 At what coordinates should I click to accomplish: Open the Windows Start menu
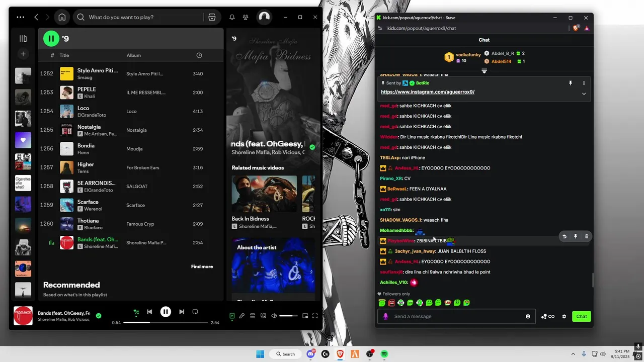point(260,354)
